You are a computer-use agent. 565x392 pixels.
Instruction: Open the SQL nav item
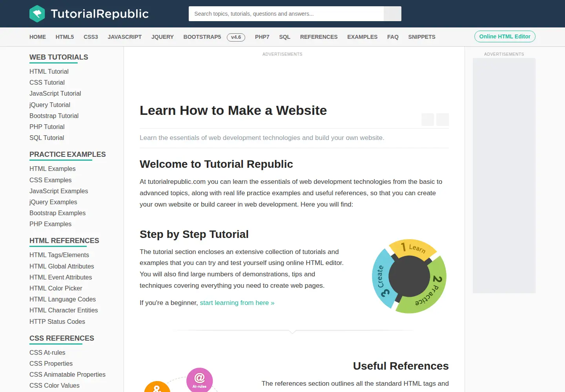coord(285,37)
